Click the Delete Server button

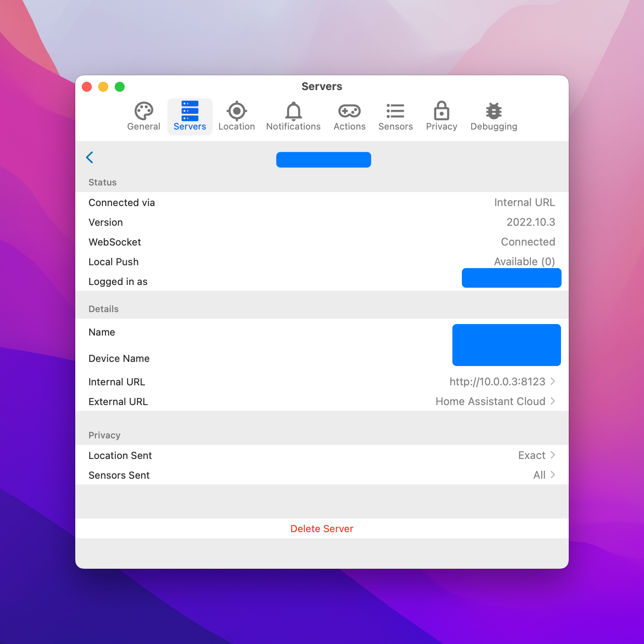[x=322, y=528]
